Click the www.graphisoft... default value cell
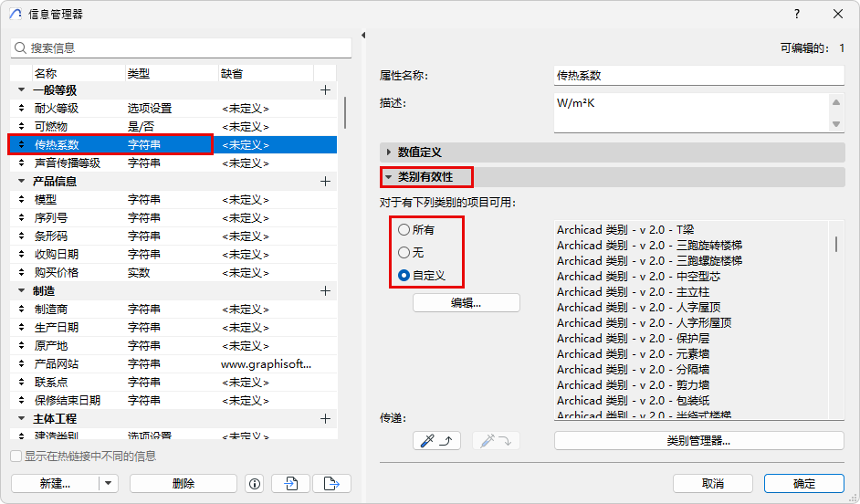The image size is (860, 504). (267, 363)
